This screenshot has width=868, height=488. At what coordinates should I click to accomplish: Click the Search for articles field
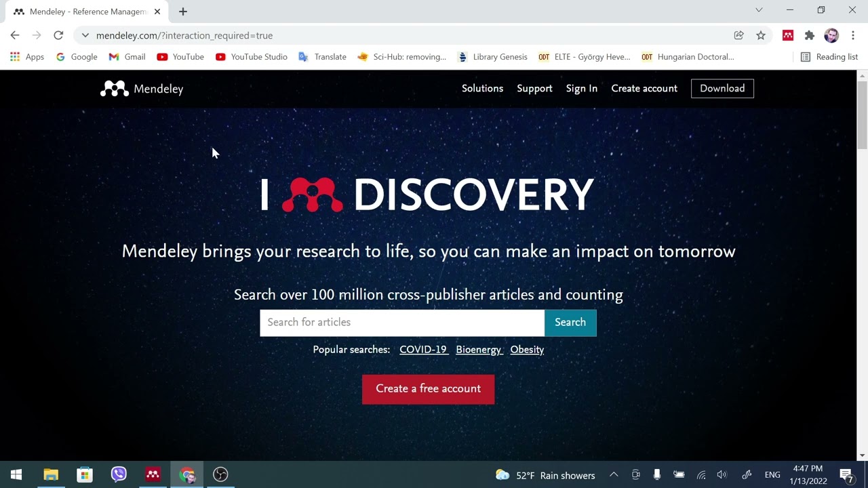pos(402,323)
